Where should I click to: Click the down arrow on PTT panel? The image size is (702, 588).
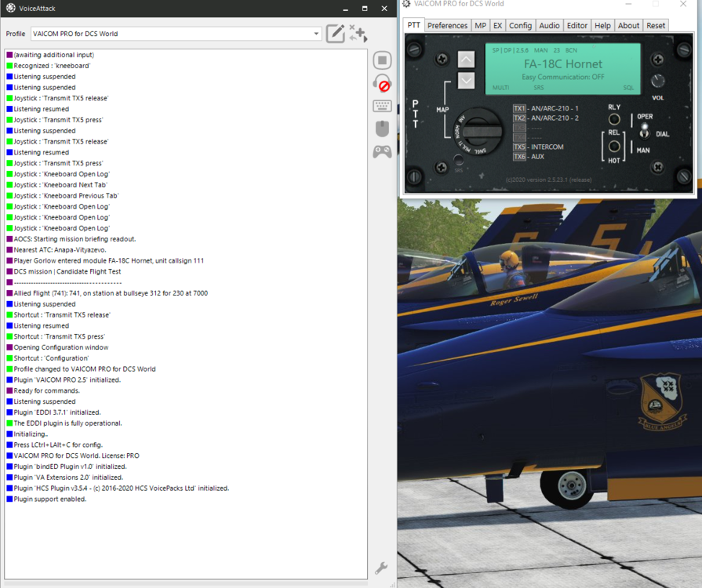point(466,80)
